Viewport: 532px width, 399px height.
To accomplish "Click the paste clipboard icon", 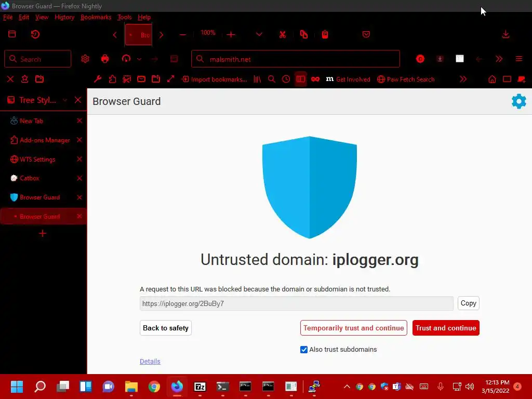I will pyautogui.click(x=325, y=34).
